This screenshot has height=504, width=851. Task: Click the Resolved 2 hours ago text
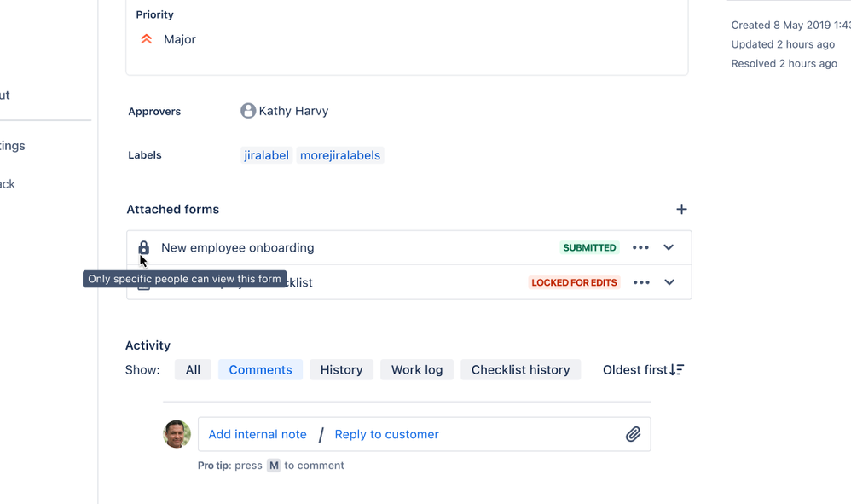click(x=784, y=63)
